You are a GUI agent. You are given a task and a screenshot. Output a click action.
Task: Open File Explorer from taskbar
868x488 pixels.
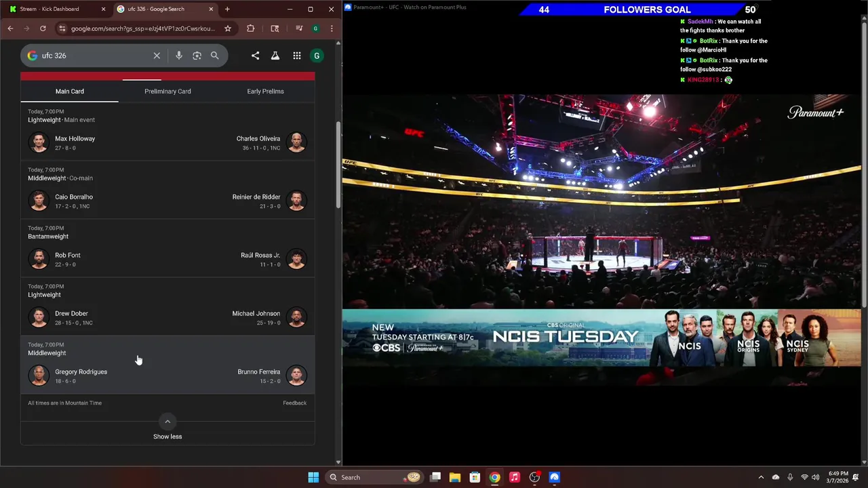coord(455,477)
